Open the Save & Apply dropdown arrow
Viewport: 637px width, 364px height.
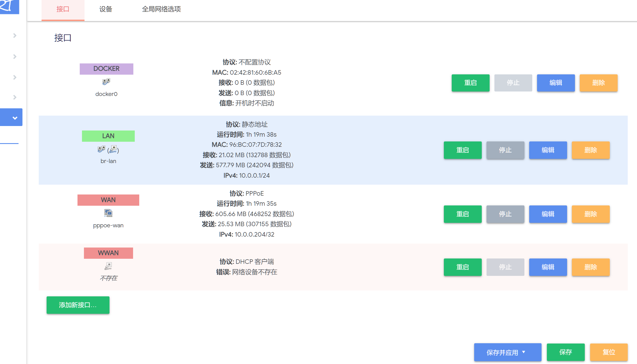point(524,352)
